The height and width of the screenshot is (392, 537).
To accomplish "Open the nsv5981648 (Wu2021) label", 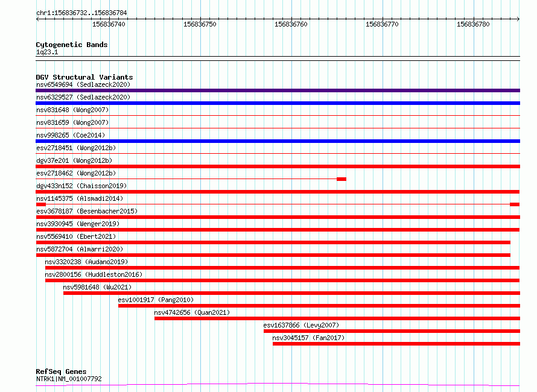I will [97, 287].
